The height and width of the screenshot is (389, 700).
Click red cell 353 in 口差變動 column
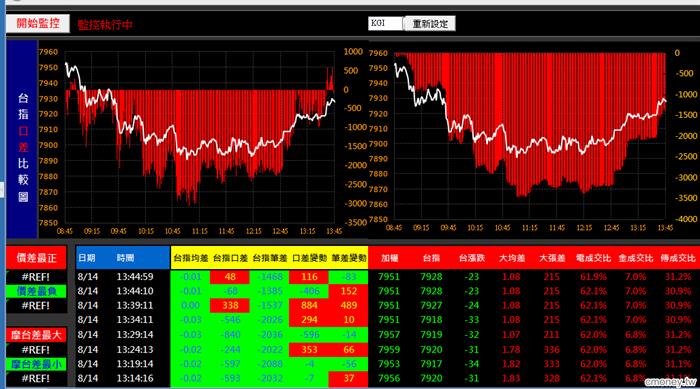tap(309, 349)
